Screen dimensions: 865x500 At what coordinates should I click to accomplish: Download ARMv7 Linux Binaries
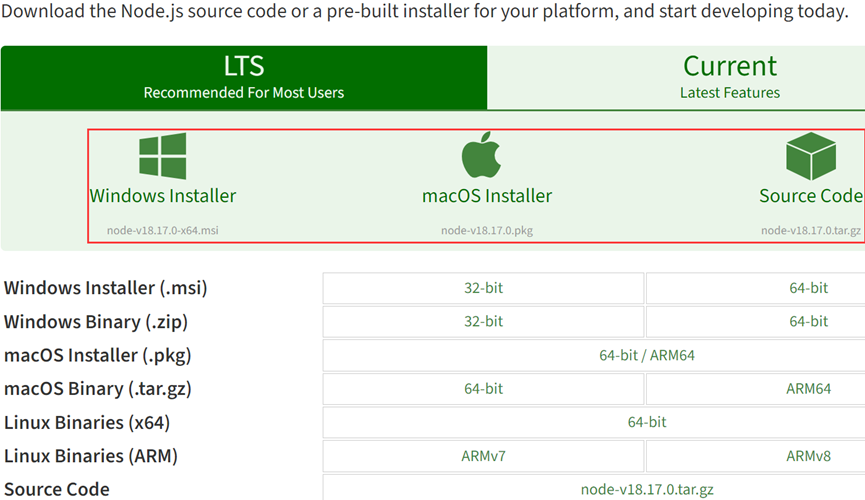[483, 456]
